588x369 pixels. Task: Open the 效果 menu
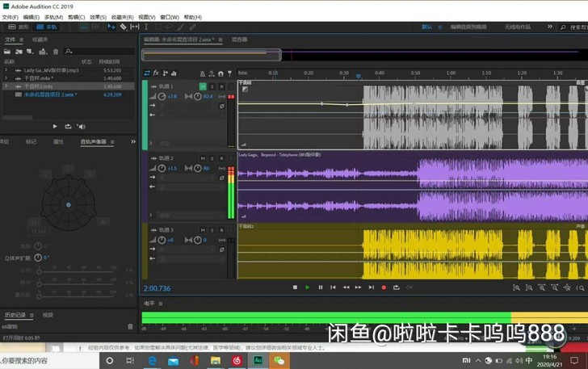[98, 17]
